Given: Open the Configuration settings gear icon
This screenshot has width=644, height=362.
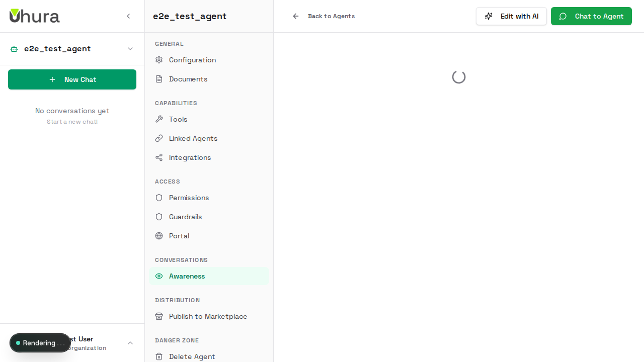Looking at the screenshot, I should pos(158,60).
